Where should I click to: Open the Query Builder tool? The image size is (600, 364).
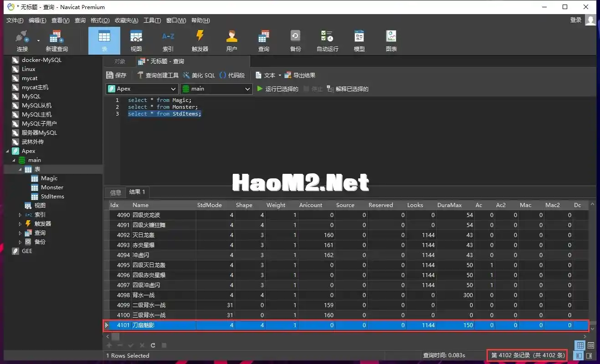tap(158, 75)
